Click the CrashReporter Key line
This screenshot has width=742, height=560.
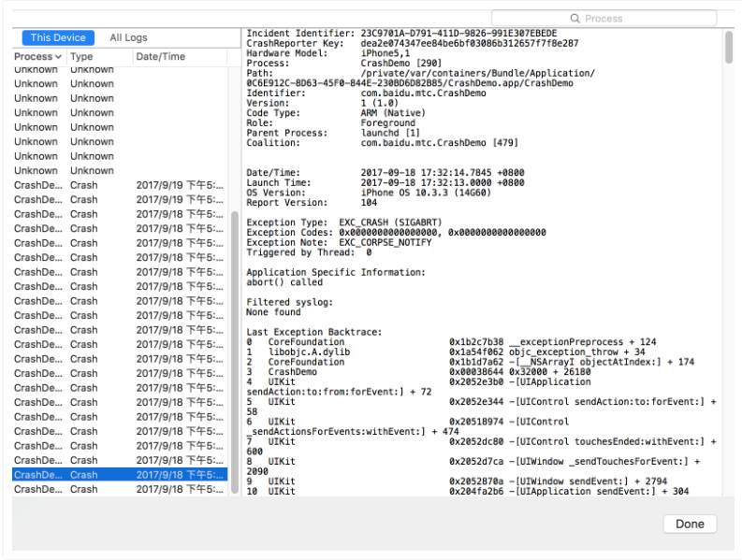(x=412, y=43)
